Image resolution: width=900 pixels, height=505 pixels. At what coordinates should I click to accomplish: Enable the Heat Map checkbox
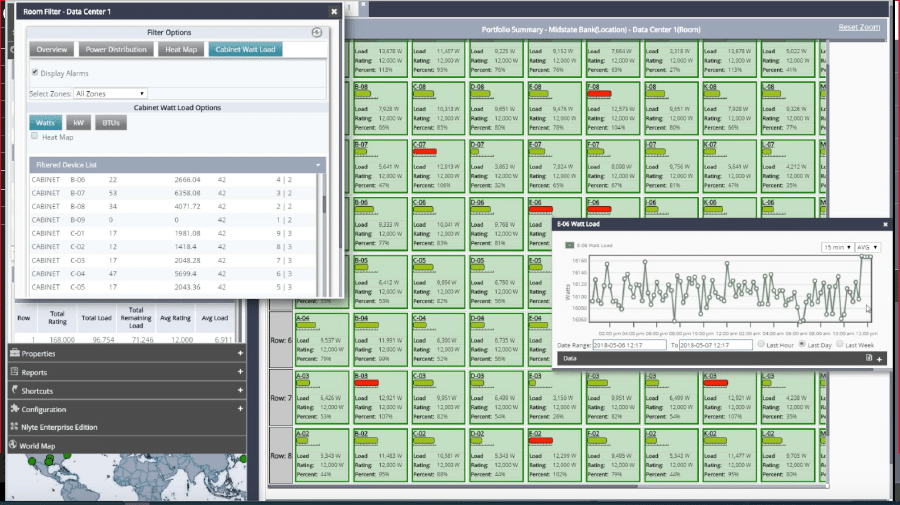(x=36, y=136)
